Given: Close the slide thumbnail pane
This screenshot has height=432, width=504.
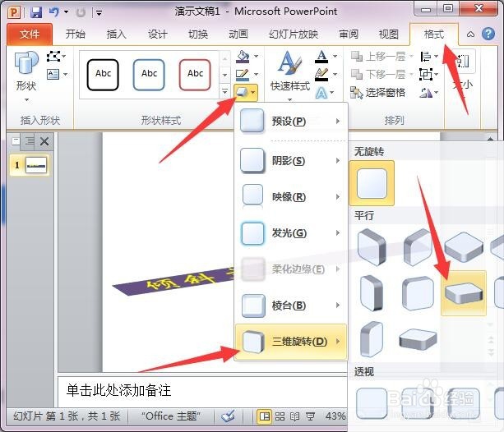Looking at the screenshot, I should [44, 141].
